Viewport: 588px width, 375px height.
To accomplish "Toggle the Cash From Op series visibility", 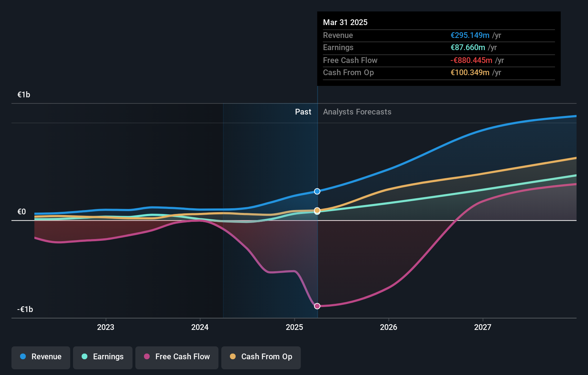I will click(261, 357).
